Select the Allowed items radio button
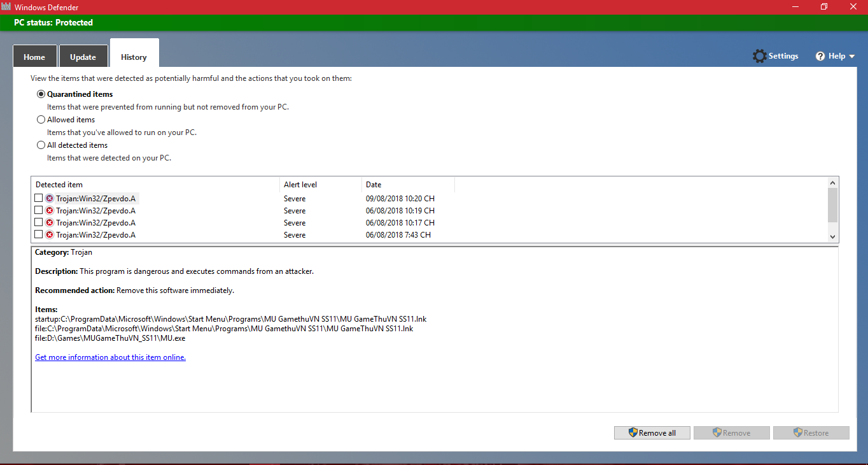 click(x=41, y=120)
